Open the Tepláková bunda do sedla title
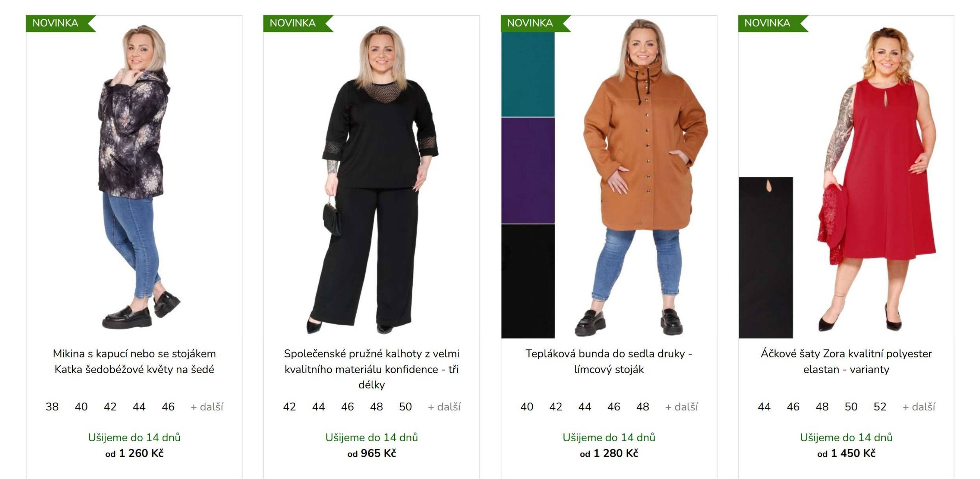Image resolution: width=980 pixels, height=479 pixels. [609, 361]
